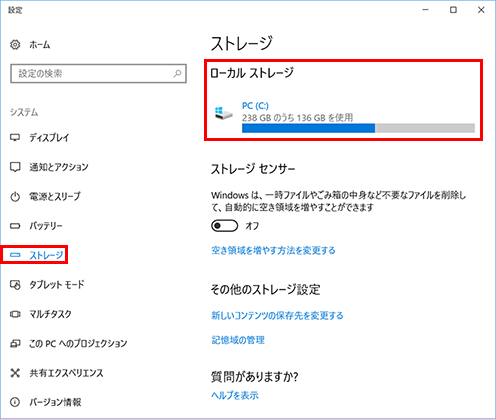
Task: Click the PC (C:) drive icon
Action: [x=223, y=113]
